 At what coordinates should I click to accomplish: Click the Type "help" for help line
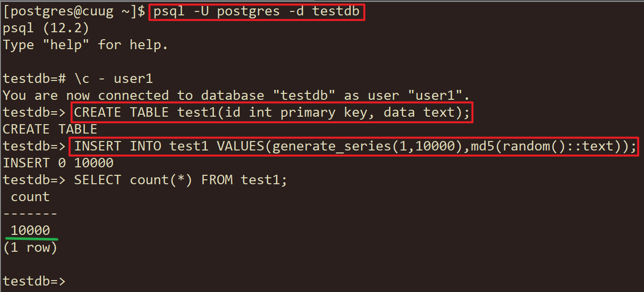tap(86, 45)
